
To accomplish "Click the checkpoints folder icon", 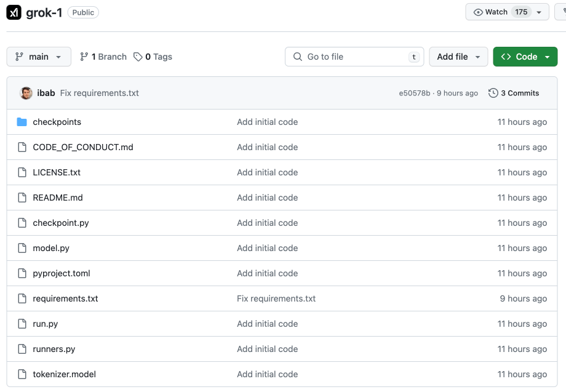I will pyautogui.click(x=22, y=122).
